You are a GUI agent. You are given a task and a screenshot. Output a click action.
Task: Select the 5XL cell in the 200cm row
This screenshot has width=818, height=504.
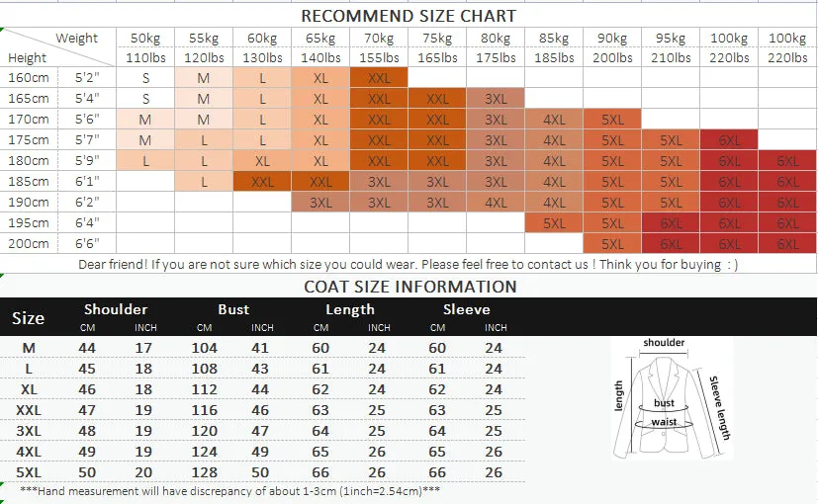(x=612, y=243)
